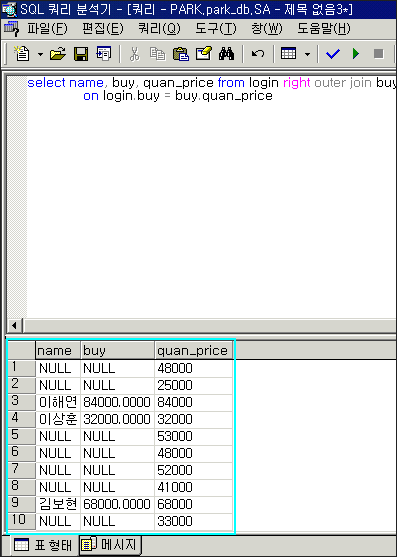Viewport: 397px width, 557px height.
Task: Click the query editor left scroll arrow
Action: (x=15, y=325)
